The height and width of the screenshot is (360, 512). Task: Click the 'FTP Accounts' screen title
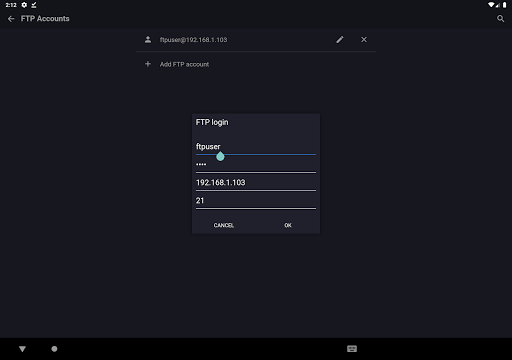coord(45,19)
